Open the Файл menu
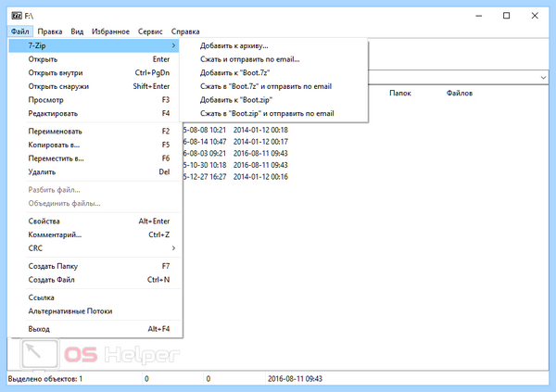 (19, 32)
